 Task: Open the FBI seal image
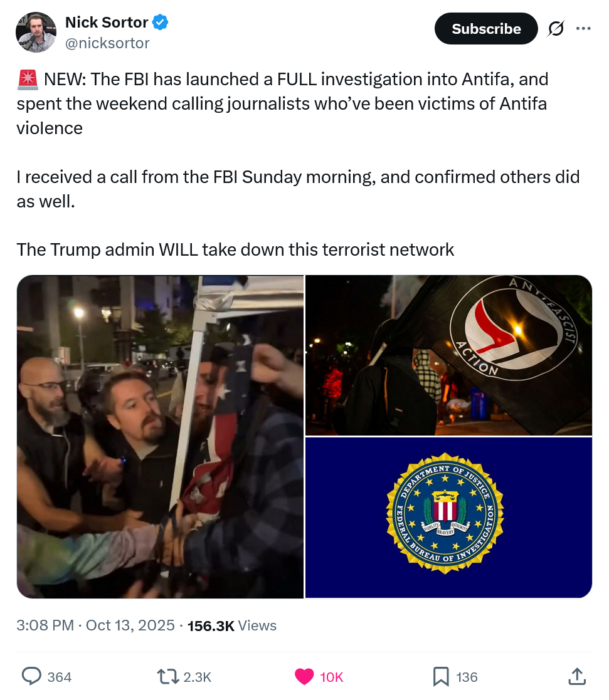(448, 518)
